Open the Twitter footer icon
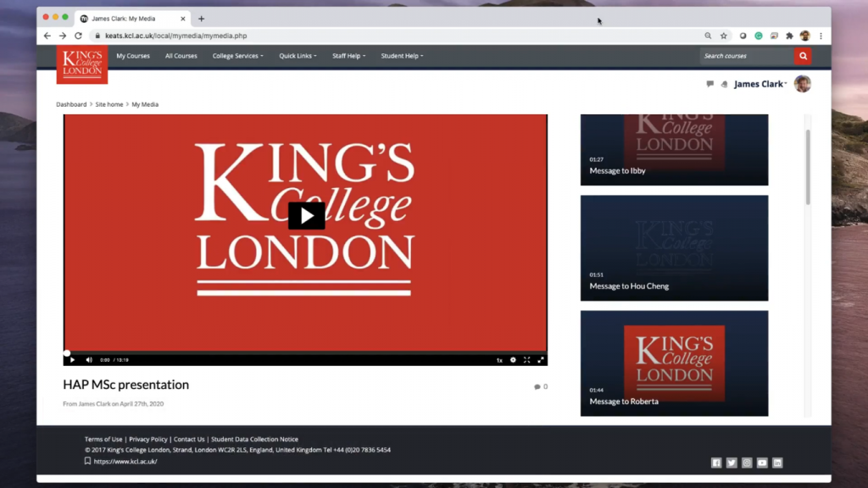 coord(732,463)
